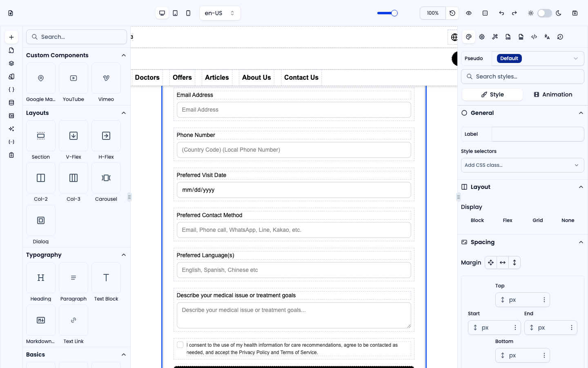Open Add CSS class dropdown
The width and height of the screenshot is (588, 368).
coord(523,165)
